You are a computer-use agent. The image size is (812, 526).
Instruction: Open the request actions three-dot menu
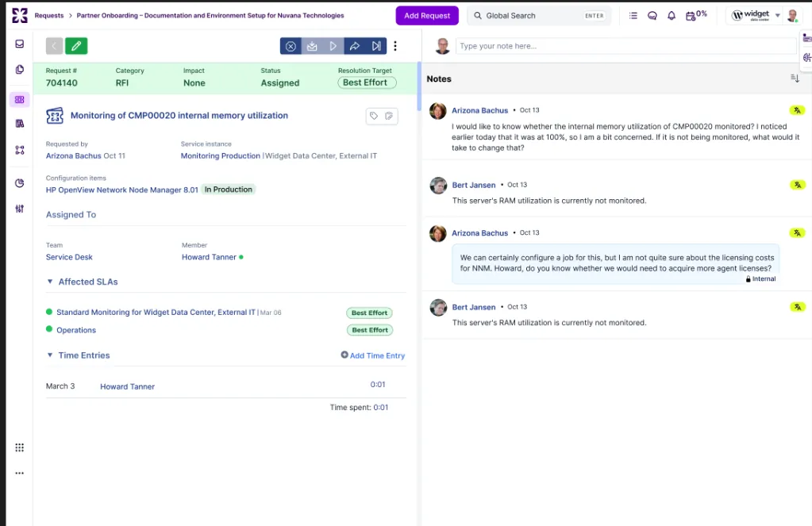click(x=395, y=46)
